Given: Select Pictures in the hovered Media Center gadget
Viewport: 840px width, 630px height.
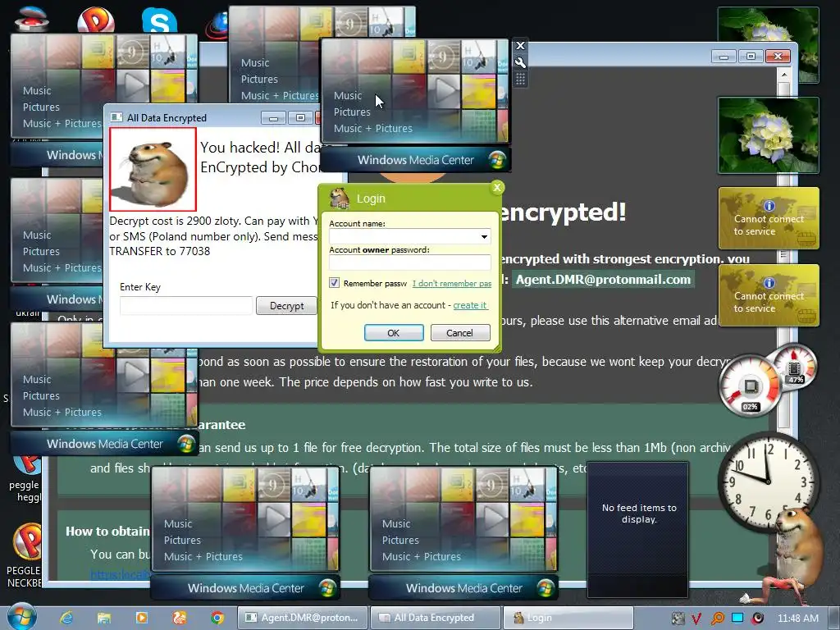Looking at the screenshot, I should 352,112.
